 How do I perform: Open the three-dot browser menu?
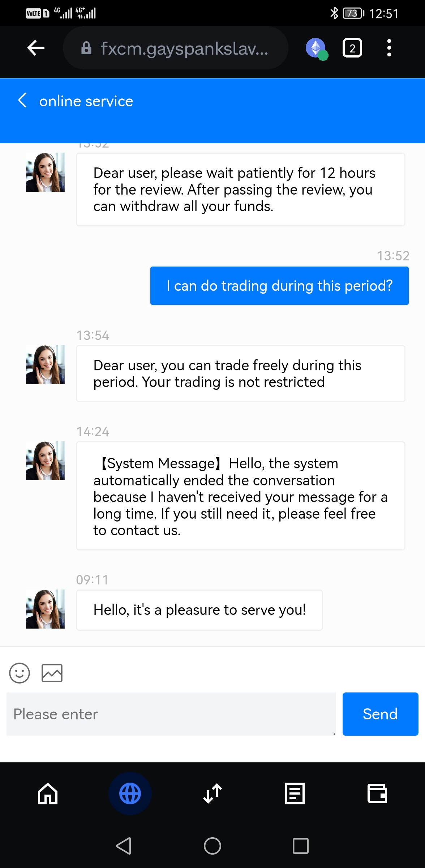click(x=389, y=48)
